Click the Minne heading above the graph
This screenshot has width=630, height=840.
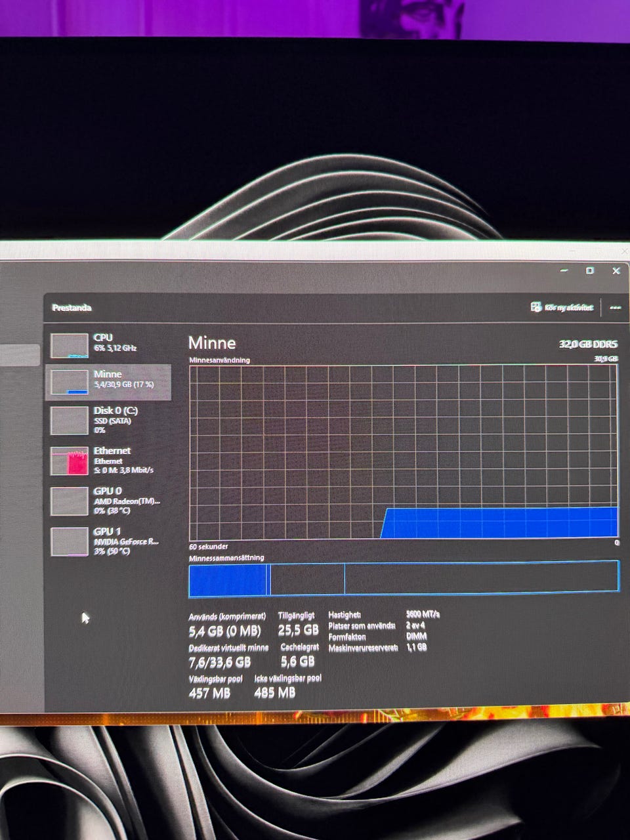click(x=212, y=343)
